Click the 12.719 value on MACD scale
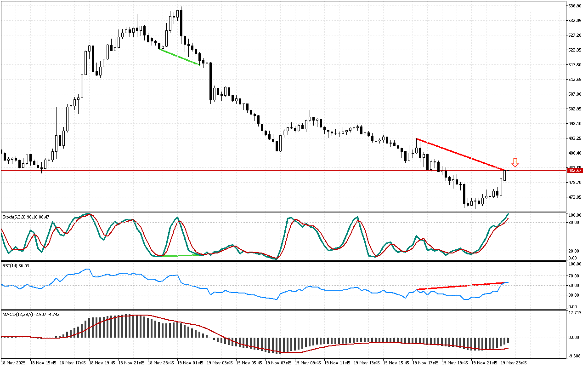Image resolution: width=588 pixels, height=368 pixels. coord(575,313)
